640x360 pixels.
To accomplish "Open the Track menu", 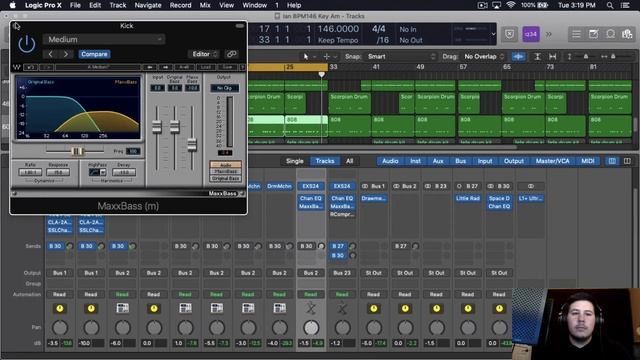I will click(118, 5).
